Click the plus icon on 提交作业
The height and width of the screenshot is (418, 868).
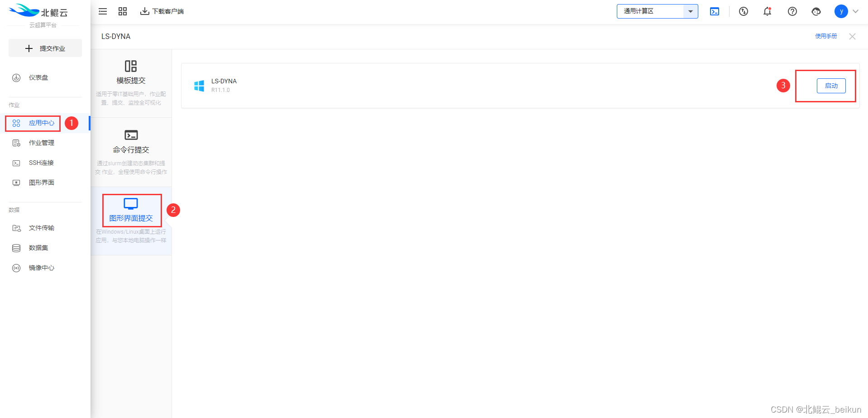pos(29,48)
